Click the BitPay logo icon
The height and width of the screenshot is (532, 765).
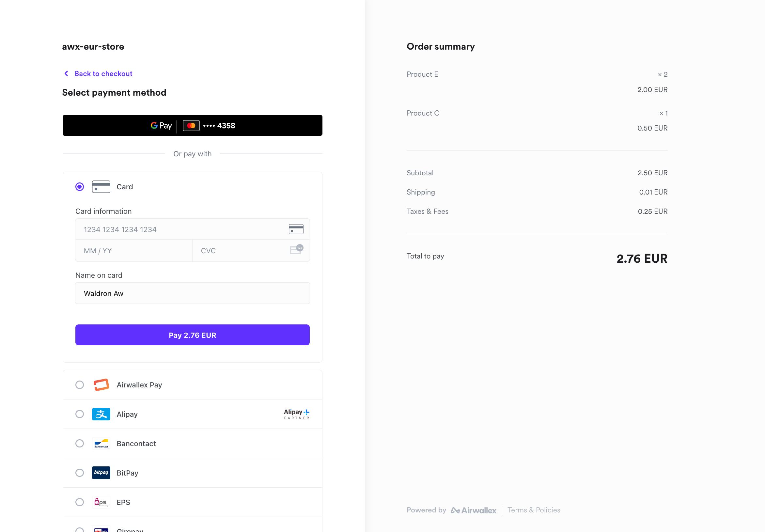tap(101, 473)
